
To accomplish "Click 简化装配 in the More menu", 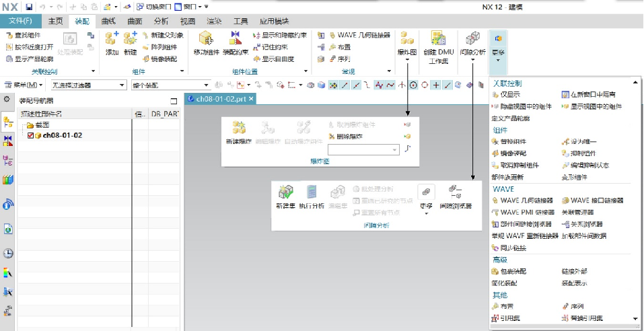I will pyautogui.click(x=504, y=283).
